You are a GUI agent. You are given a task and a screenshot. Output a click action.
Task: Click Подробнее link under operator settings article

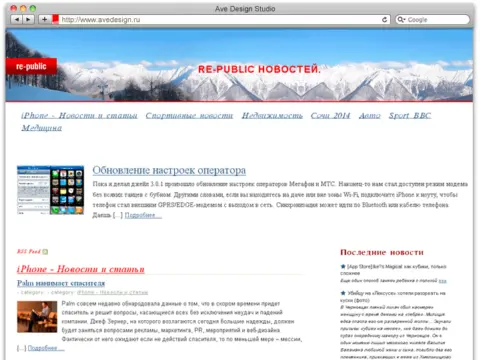pyautogui.click(x=143, y=215)
